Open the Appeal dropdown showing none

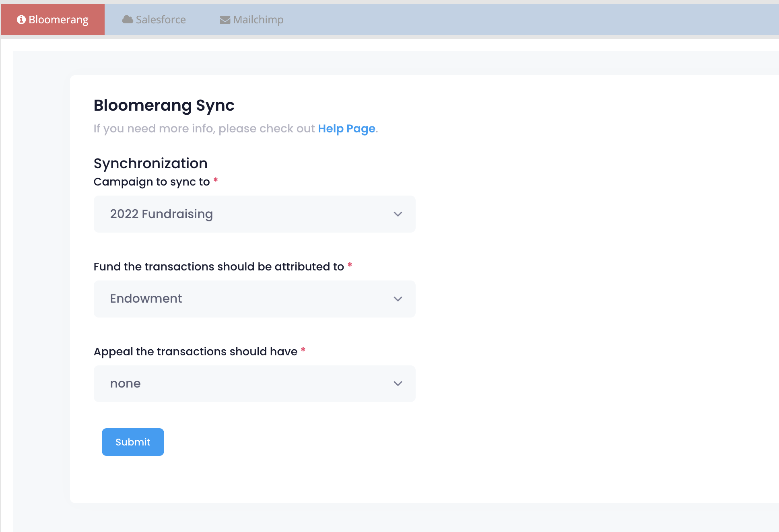[x=255, y=384]
